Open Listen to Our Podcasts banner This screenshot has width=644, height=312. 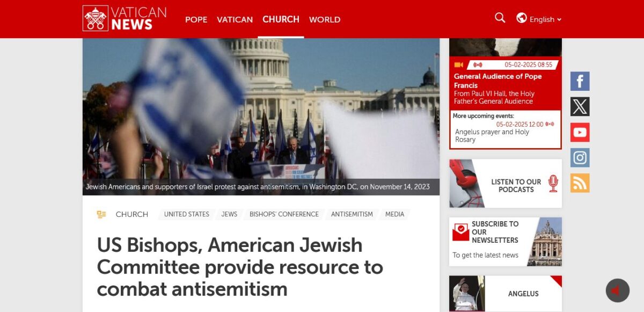point(506,184)
